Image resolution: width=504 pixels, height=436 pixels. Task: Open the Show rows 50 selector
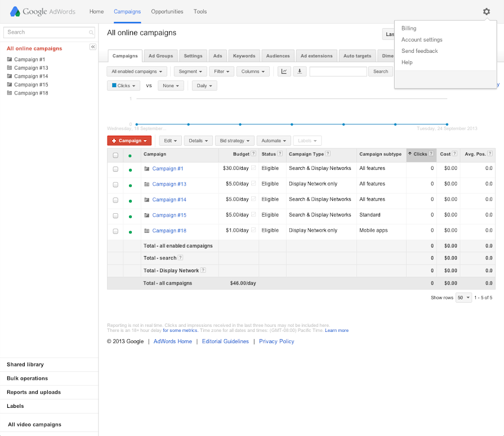(463, 298)
